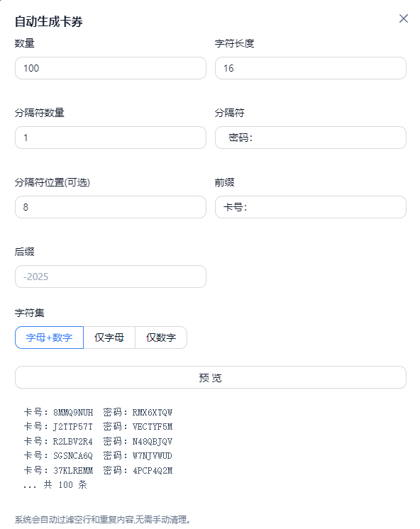The height and width of the screenshot is (529, 420).
Task: Click preview row 卡号: R2LBV2R4
Action: coord(98,441)
